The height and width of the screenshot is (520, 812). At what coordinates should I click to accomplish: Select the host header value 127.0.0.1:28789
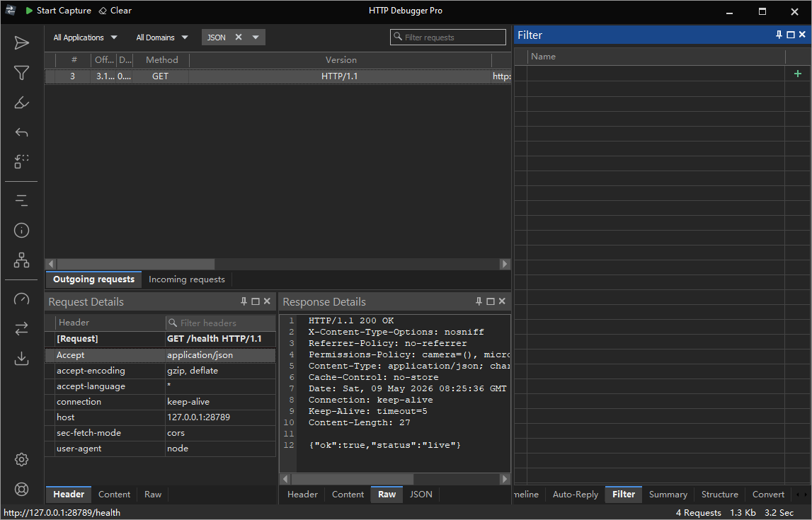198,417
